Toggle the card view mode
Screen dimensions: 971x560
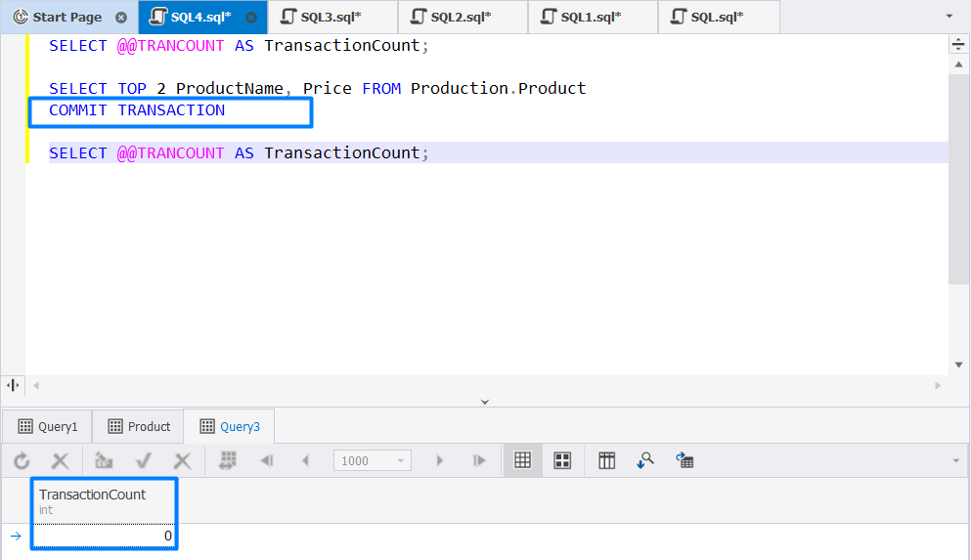(x=562, y=461)
